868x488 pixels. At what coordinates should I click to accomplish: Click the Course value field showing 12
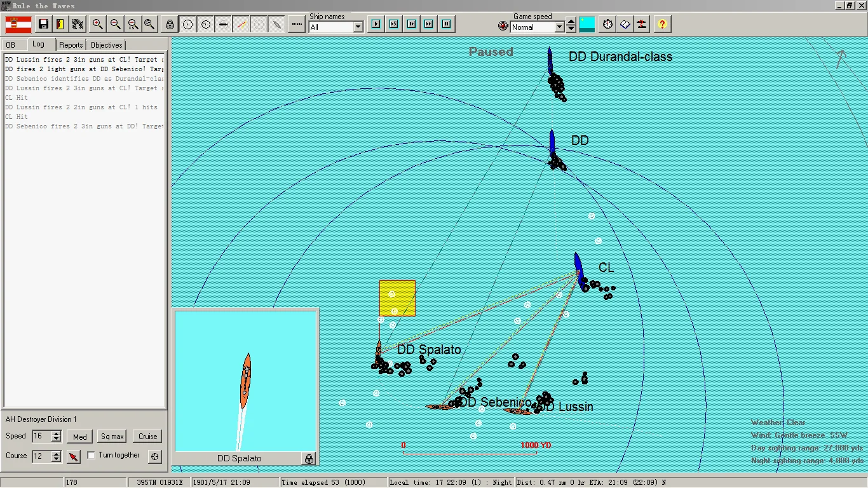(x=41, y=456)
